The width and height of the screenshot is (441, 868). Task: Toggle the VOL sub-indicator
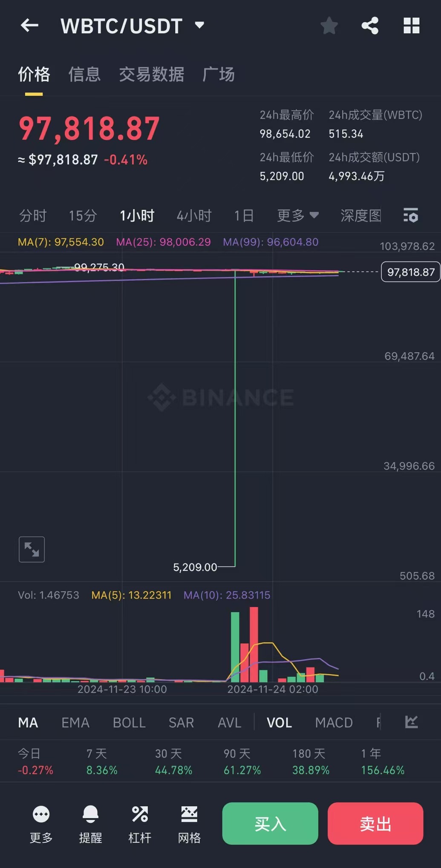[280, 723]
